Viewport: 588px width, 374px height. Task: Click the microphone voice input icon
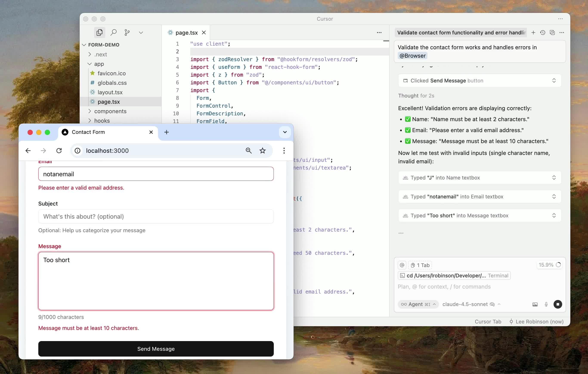pyautogui.click(x=546, y=304)
